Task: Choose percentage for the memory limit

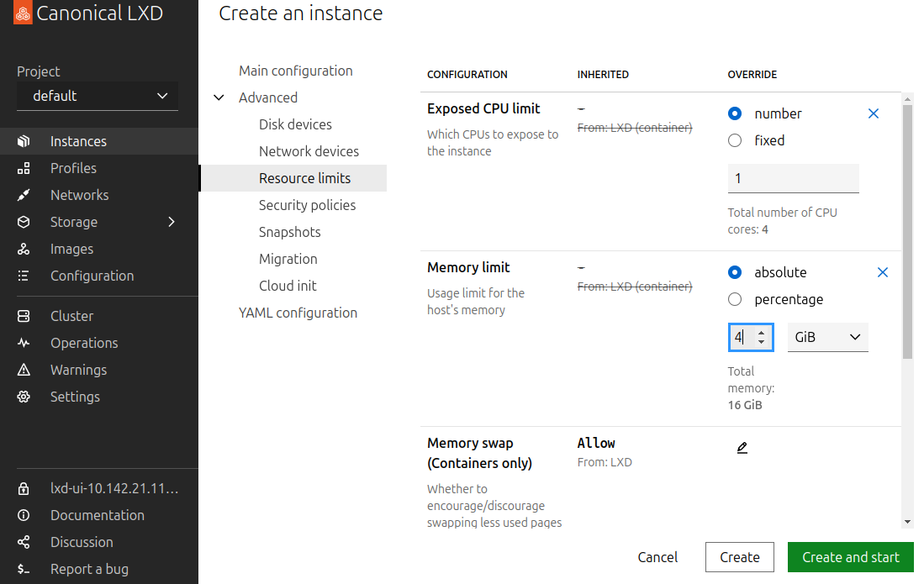Action: [735, 299]
